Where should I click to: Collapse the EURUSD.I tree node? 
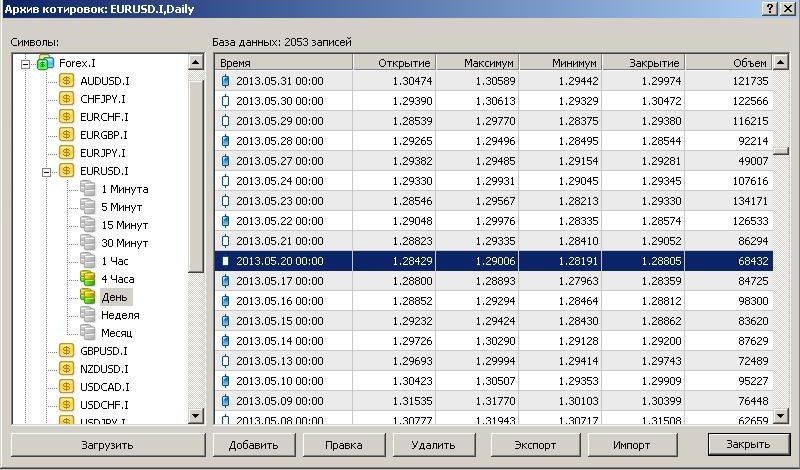[46, 172]
